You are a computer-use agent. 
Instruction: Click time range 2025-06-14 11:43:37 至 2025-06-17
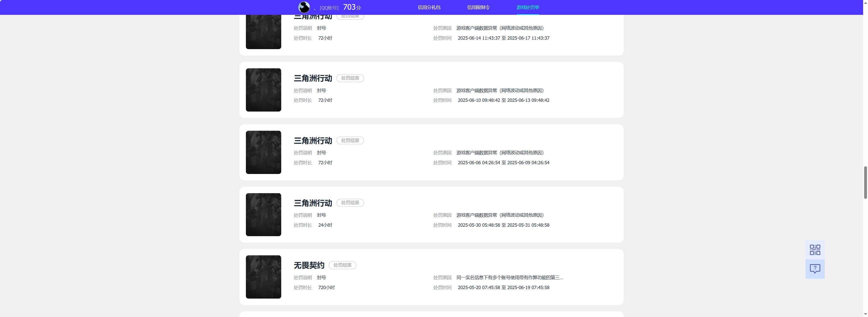coord(504,38)
